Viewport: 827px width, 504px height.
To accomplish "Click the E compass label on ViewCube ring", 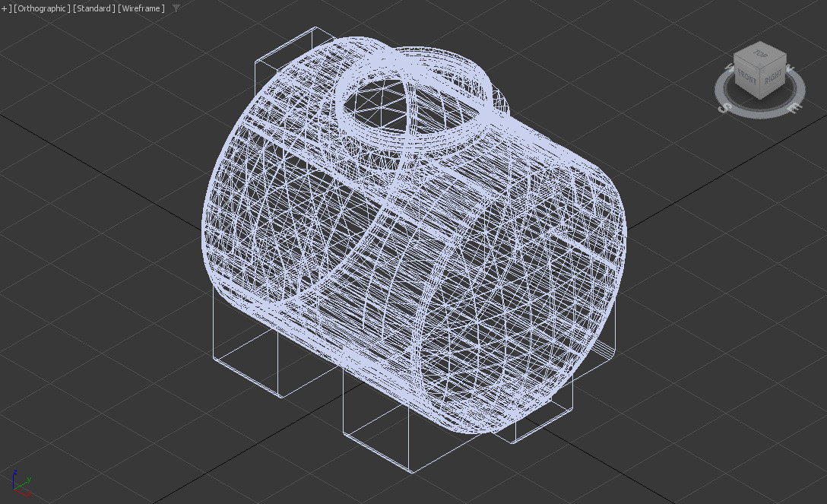I will pyautogui.click(x=794, y=107).
